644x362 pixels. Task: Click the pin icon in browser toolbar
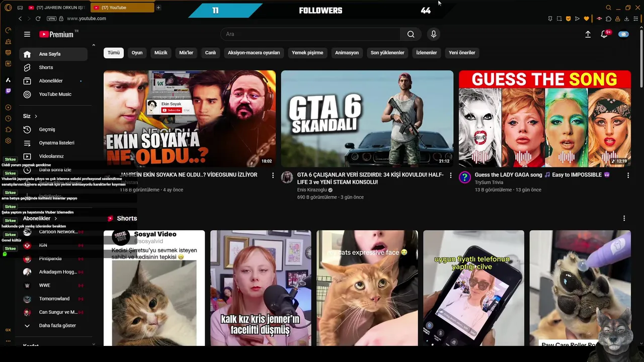click(550, 19)
